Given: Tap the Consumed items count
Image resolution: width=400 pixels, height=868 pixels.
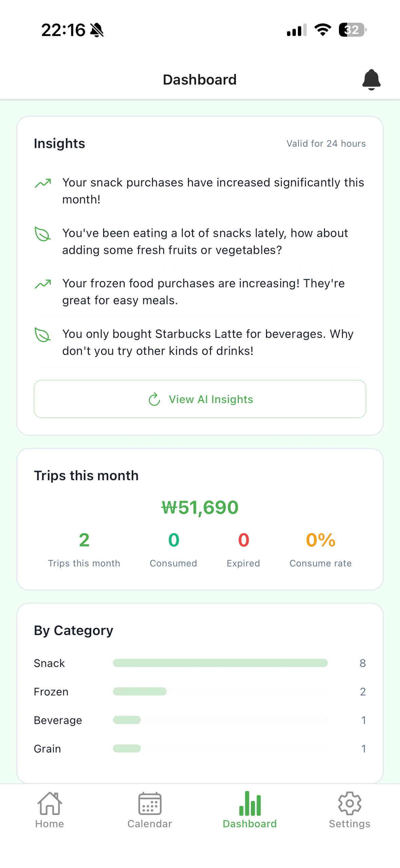Looking at the screenshot, I should pos(173,540).
